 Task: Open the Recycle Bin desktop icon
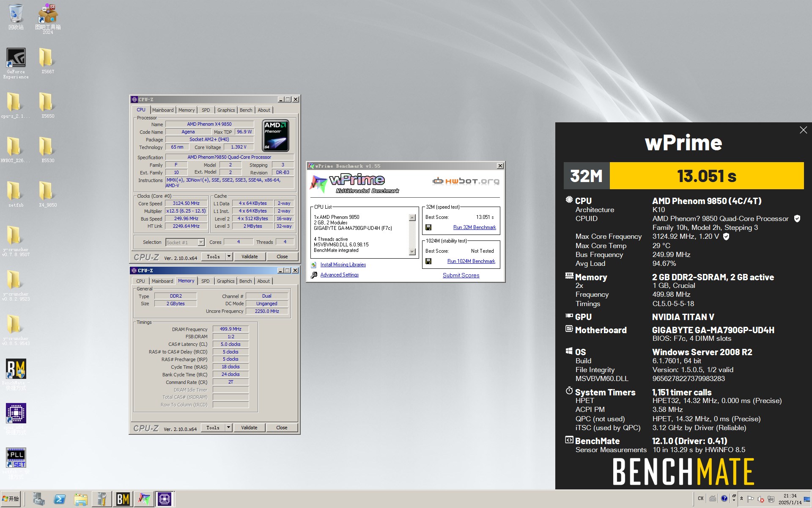[x=16, y=17]
